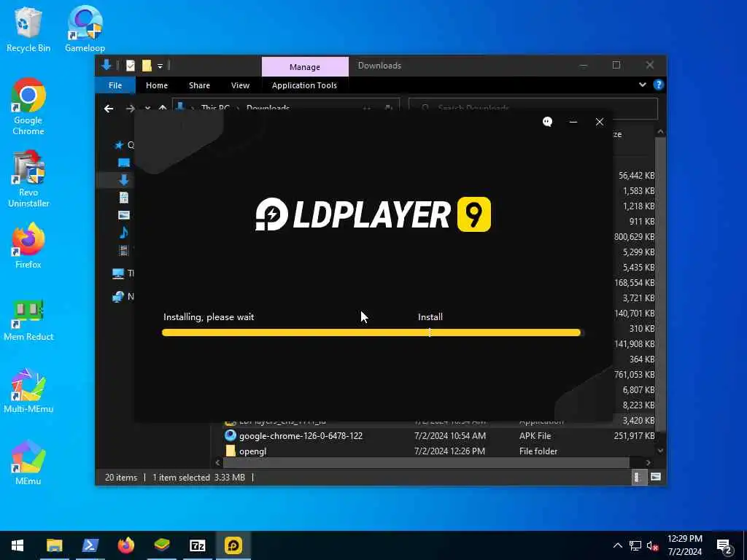The image size is (747, 560).
Task: Show hidden system tray icons
Action: coord(617,545)
